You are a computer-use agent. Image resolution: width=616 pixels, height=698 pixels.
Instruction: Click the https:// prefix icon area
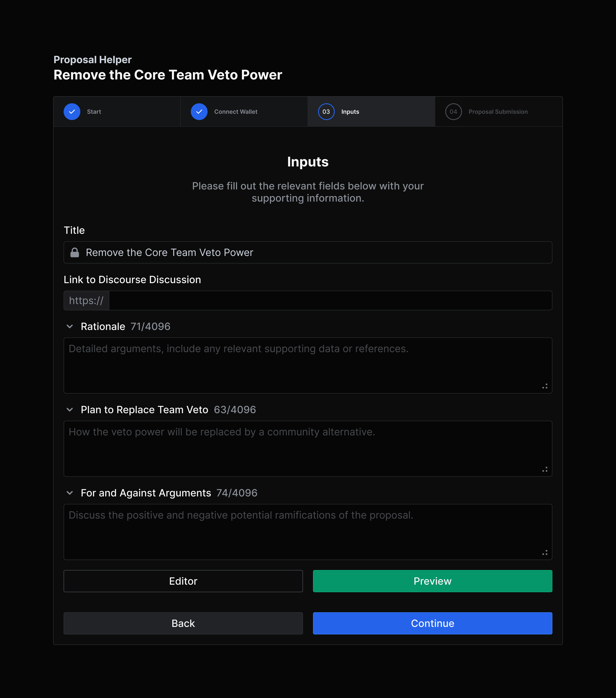(x=86, y=300)
